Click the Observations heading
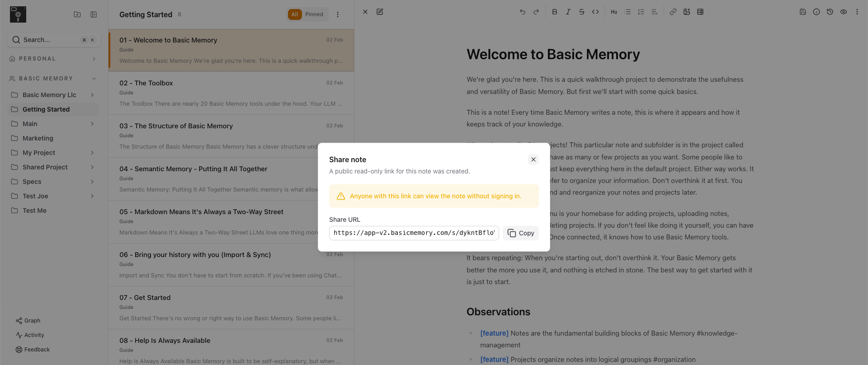The width and height of the screenshot is (868, 365). [498, 312]
